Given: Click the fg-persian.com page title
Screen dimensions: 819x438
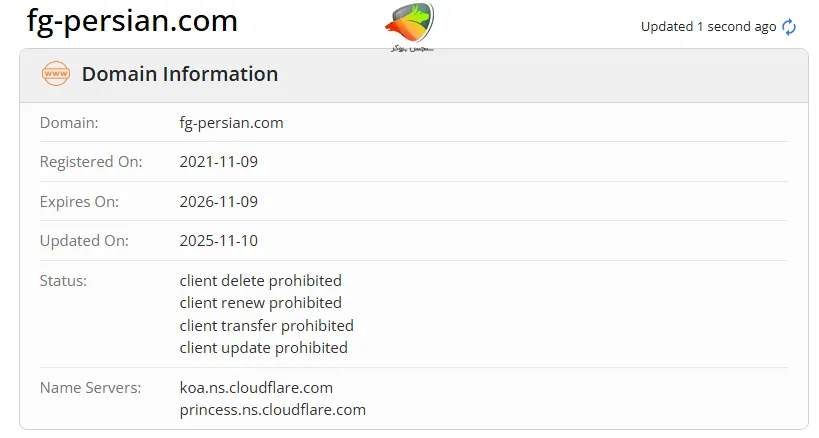Looking at the screenshot, I should 132,21.
